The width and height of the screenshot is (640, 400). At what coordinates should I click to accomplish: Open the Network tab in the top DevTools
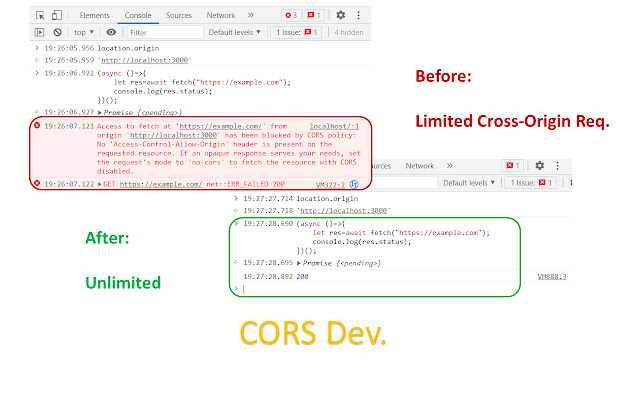pos(221,16)
